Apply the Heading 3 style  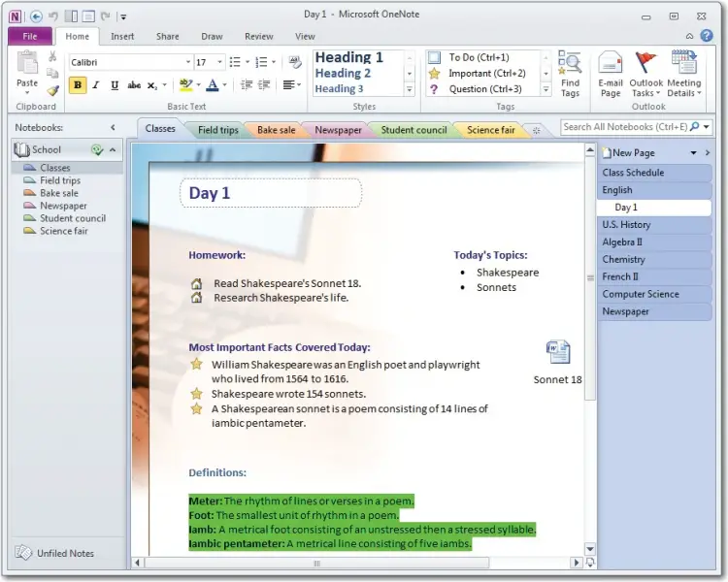339,88
